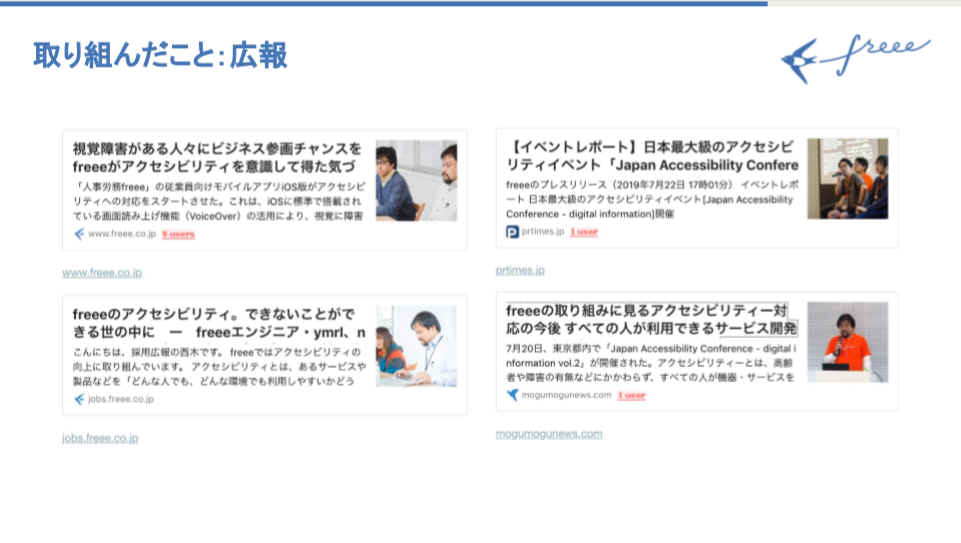
Task: Open the "1 user" link in the mogumogunews.com card
Action: 631,395
